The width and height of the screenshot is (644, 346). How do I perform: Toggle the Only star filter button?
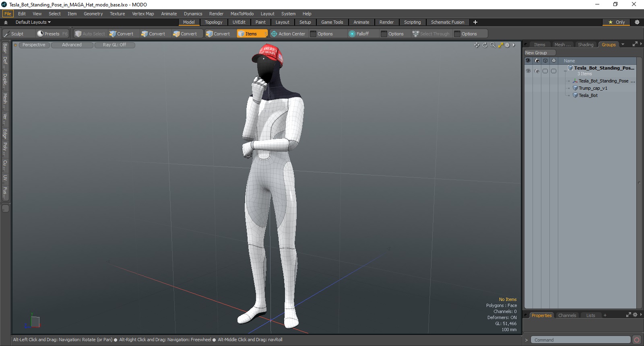[617, 22]
